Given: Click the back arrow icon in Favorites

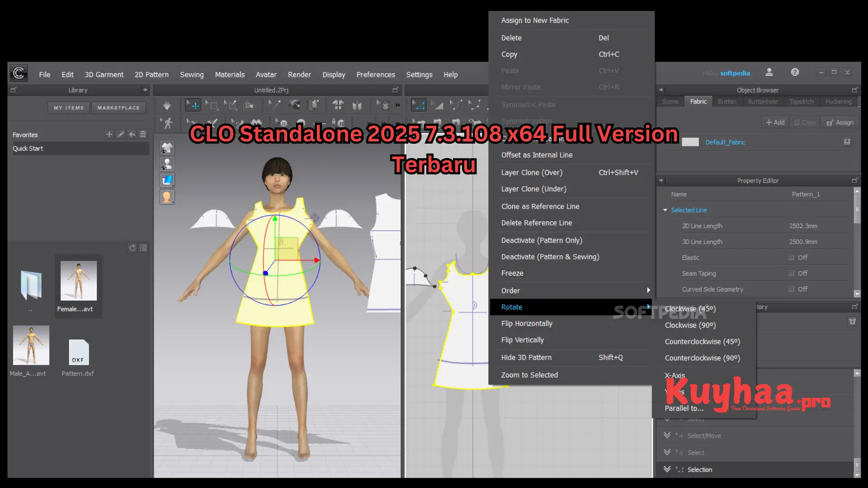Looking at the screenshot, I should point(132,134).
